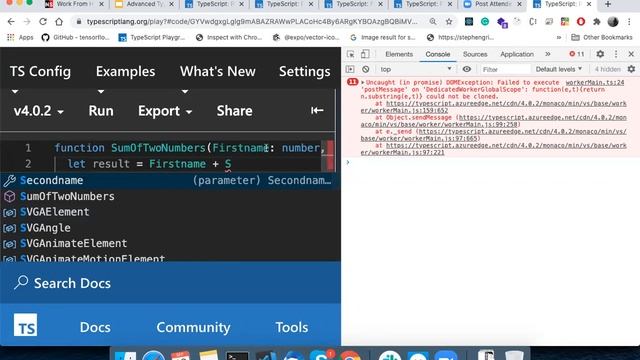Switch to Work From Home browser tab
The image size is (640, 360).
tap(74, 4)
